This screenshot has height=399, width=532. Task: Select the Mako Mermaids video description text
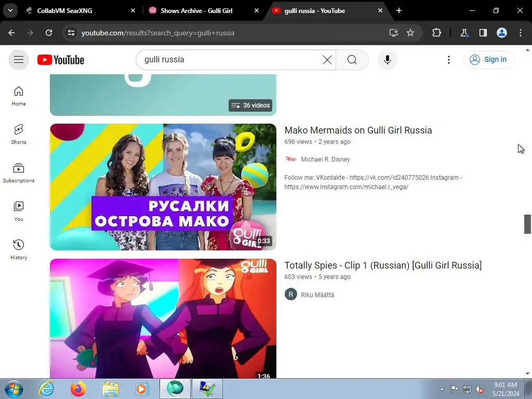tap(373, 182)
